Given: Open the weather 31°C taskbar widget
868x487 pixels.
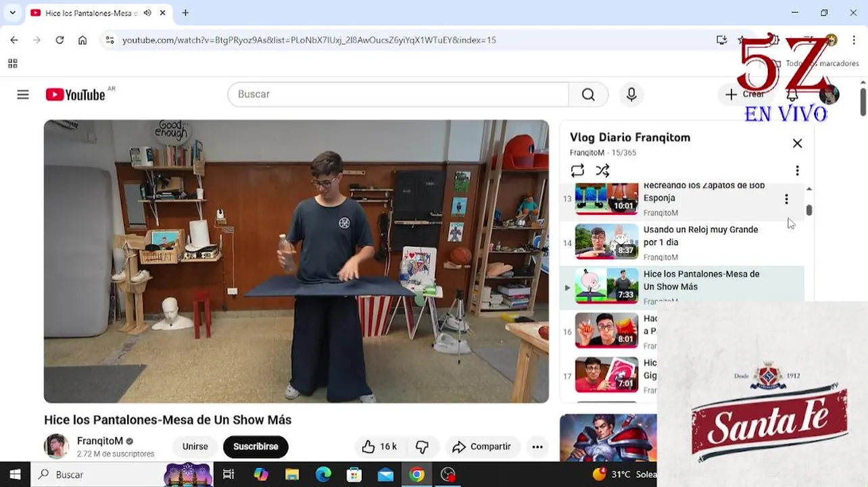Looking at the screenshot, I should click(624, 475).
